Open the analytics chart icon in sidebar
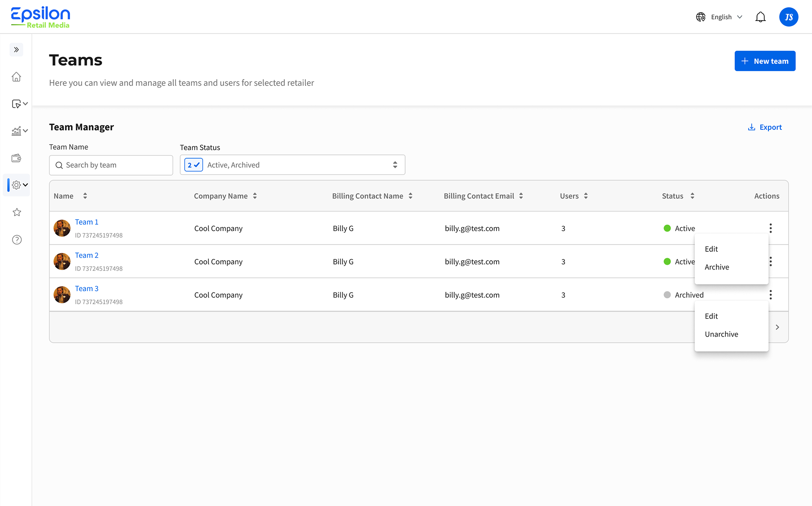812x506 pixels. click(17, 131)
